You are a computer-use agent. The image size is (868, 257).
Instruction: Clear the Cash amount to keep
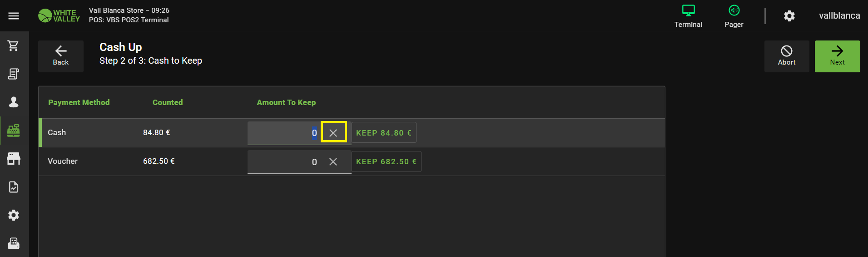tap(333, 133)
